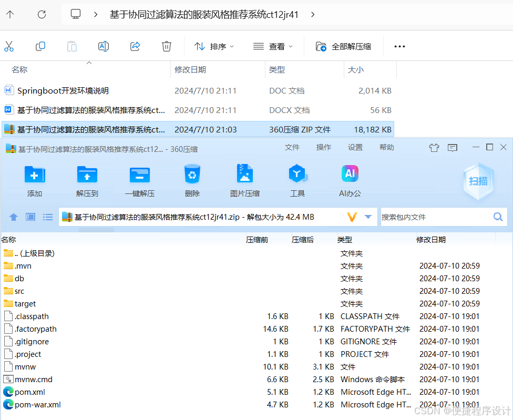Viewport: 513px width, 420px height.
Task: Click the search magnifier icon in 360压缩
Action: pyautogui.click(x=498, y=217)
